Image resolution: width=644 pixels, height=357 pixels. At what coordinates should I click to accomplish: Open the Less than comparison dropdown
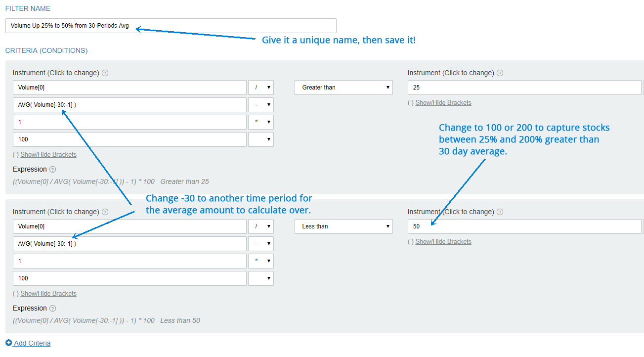[x=343, y=226]
